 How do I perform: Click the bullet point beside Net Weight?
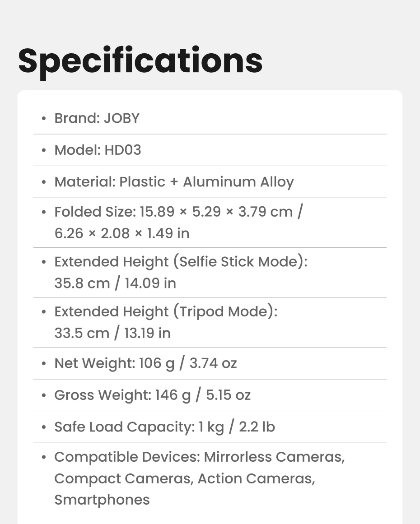coord(43,363)
